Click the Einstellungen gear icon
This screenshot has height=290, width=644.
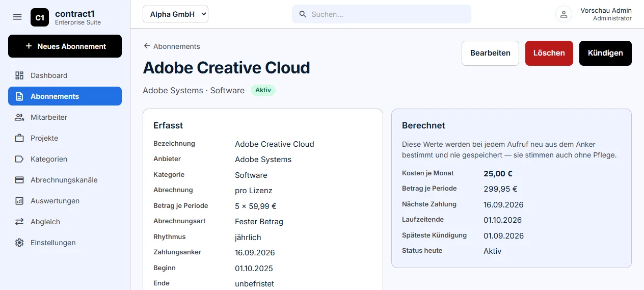(x=19, y=243)
